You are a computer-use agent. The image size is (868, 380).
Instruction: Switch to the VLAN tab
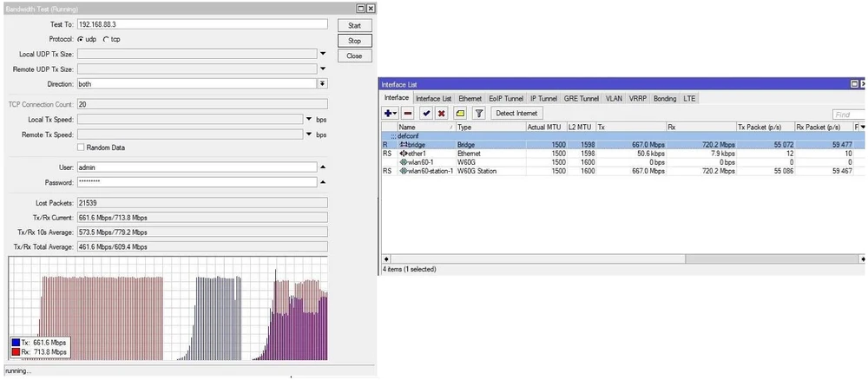coord(614,98)
